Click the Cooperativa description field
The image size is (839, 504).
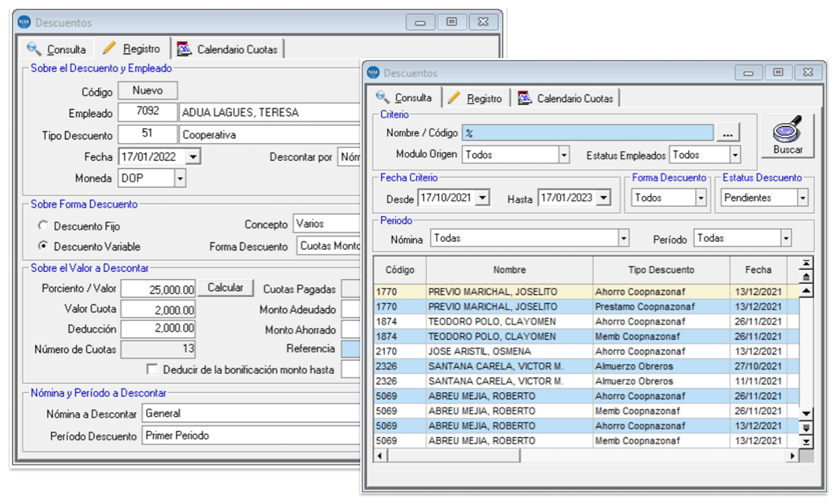pyautogui.click(x=270, y=135)
